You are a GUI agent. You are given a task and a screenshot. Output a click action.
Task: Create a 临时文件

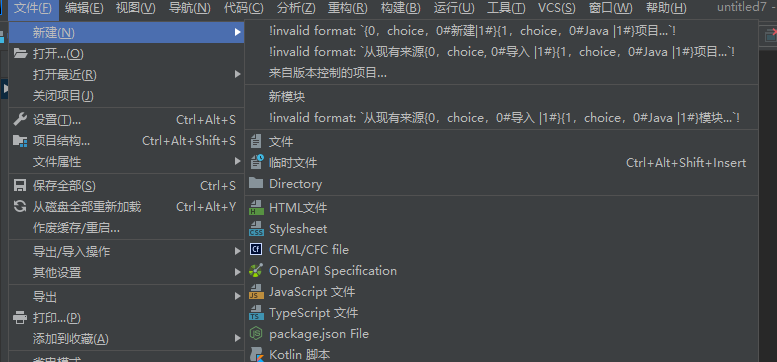pos(501,162)
